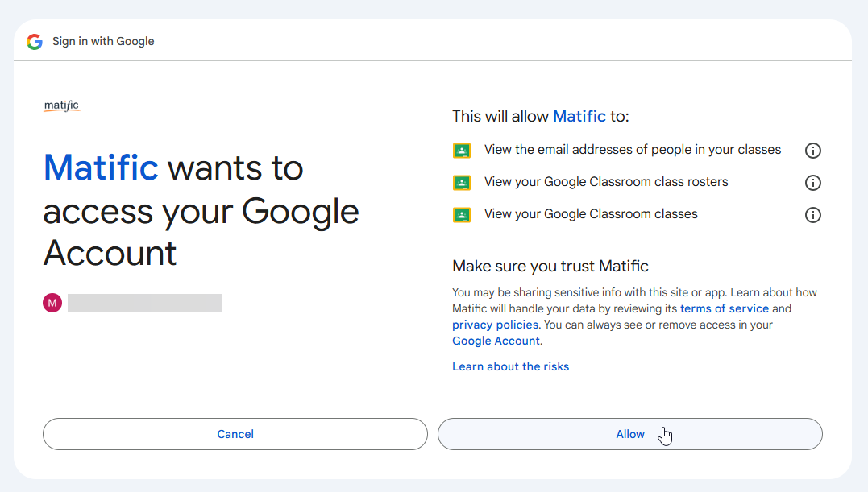Click Classroom icon beside email addresses permission
This screenshot has height=492, width=868.
tap(462, 151)
